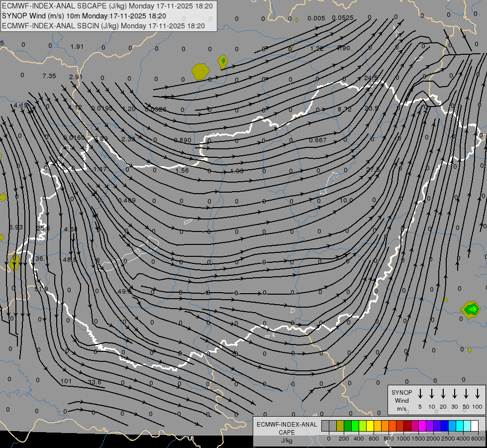The width and height of the screenshot is (487, 448).
Task: Click the map value 2.91
Action: click(76, 77)
